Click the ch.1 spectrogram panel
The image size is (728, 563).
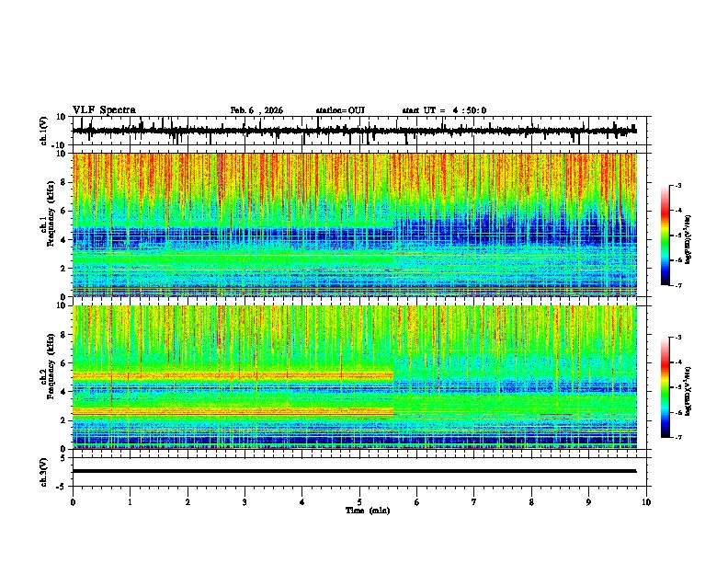(x=354, y=224)
